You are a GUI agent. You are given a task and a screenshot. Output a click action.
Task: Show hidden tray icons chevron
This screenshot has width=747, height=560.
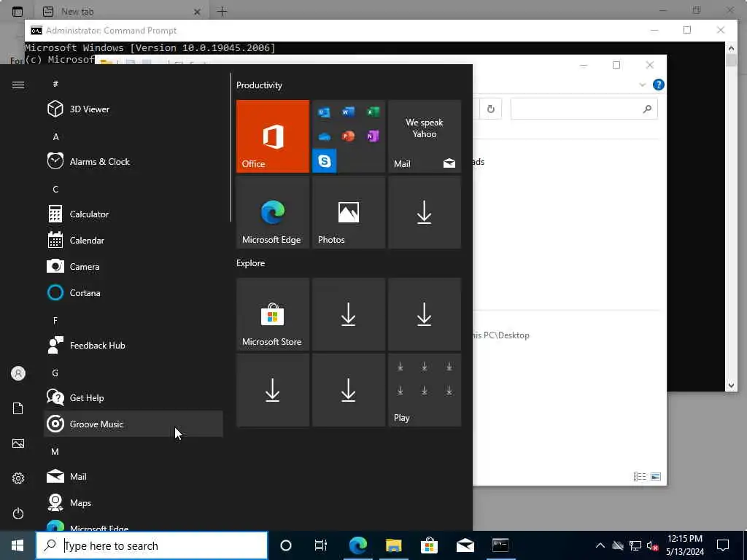click(600, 545)
